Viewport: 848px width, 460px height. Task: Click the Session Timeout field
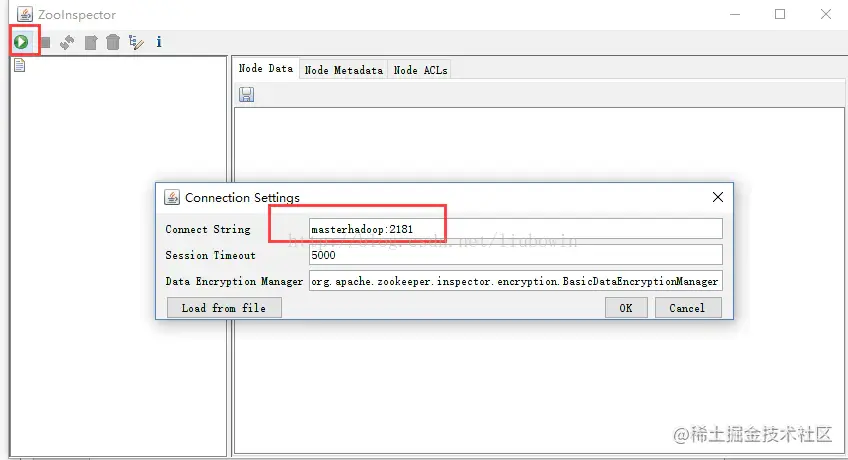[515, 255]
